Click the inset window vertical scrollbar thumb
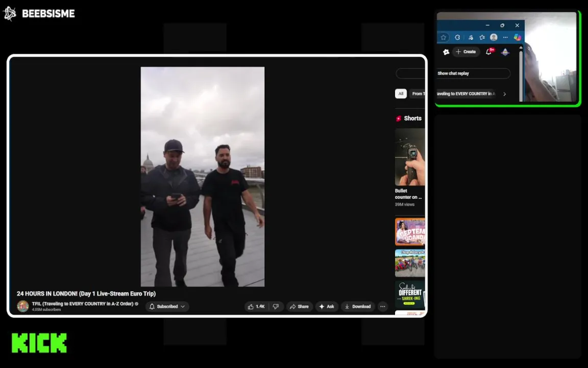The height and width of the screenshot is (368, 588). [521, 75]
